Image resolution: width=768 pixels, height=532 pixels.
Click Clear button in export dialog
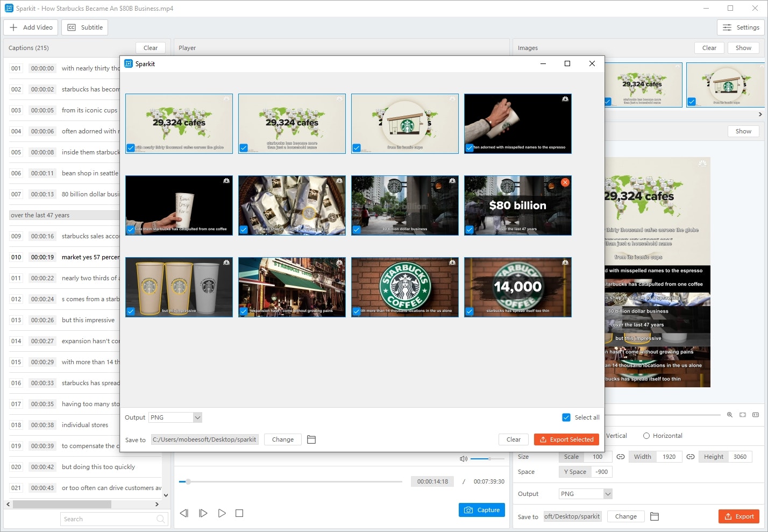514,439
